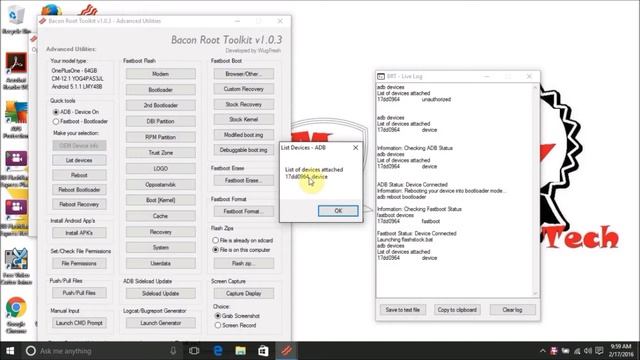The image size is (640, 360).
Task: Select the Grab Screenshot option
Action: point(218,316)
